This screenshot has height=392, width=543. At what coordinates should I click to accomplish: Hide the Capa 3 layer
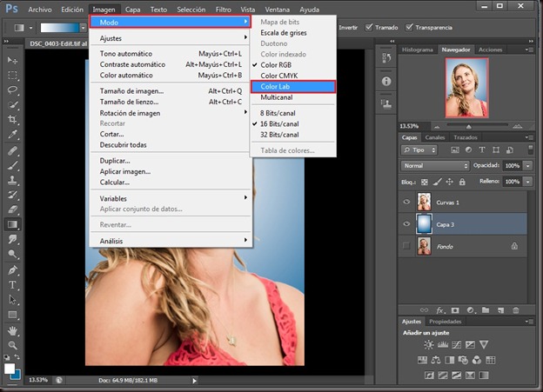tap(406, 224)
